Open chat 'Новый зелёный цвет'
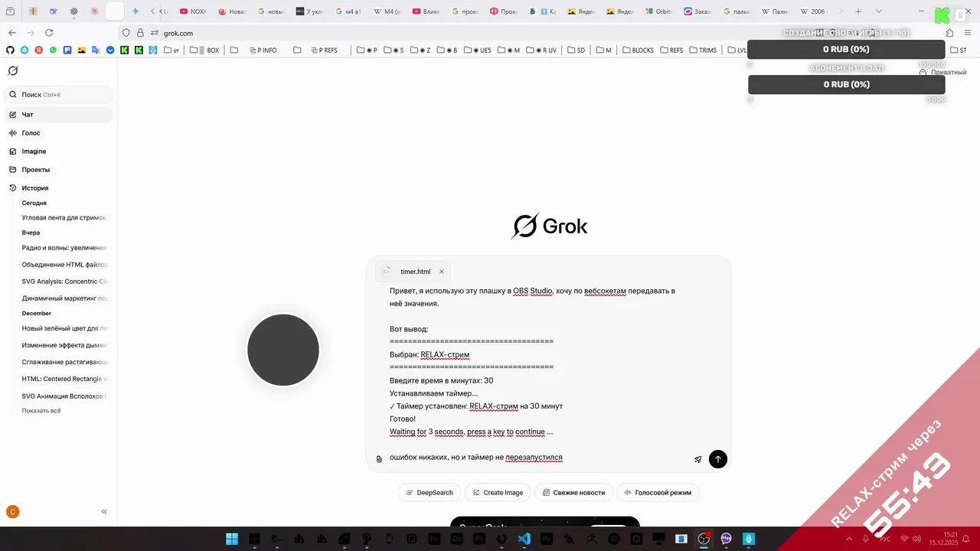The width and height of the screenshot is (980, 551). (64, 328)
